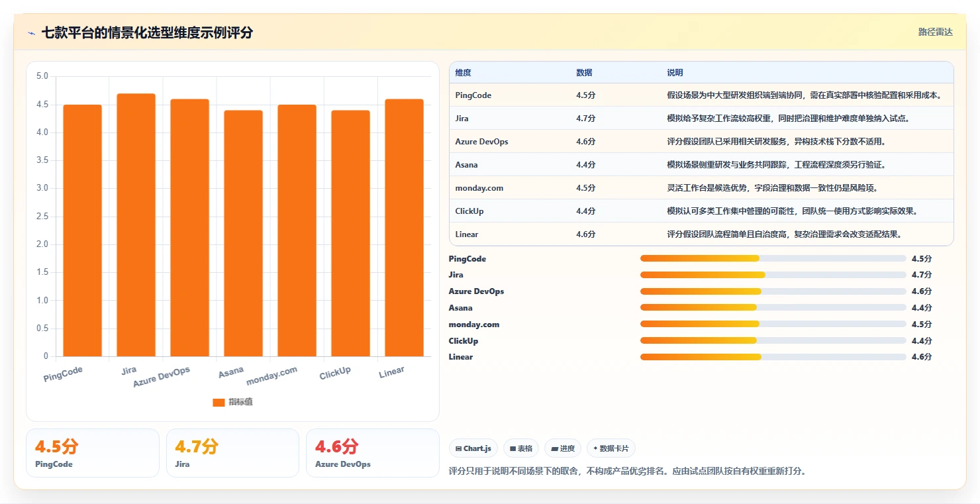Select the monday.com name cell in the table
This screenshot has height=504, width=980.
(479, 188)
